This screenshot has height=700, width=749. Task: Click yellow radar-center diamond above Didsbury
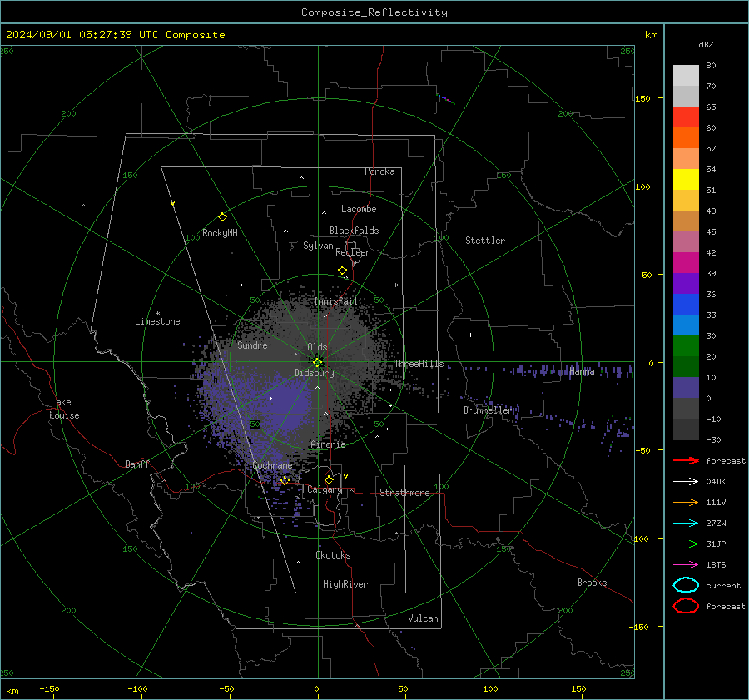point(318,362)
